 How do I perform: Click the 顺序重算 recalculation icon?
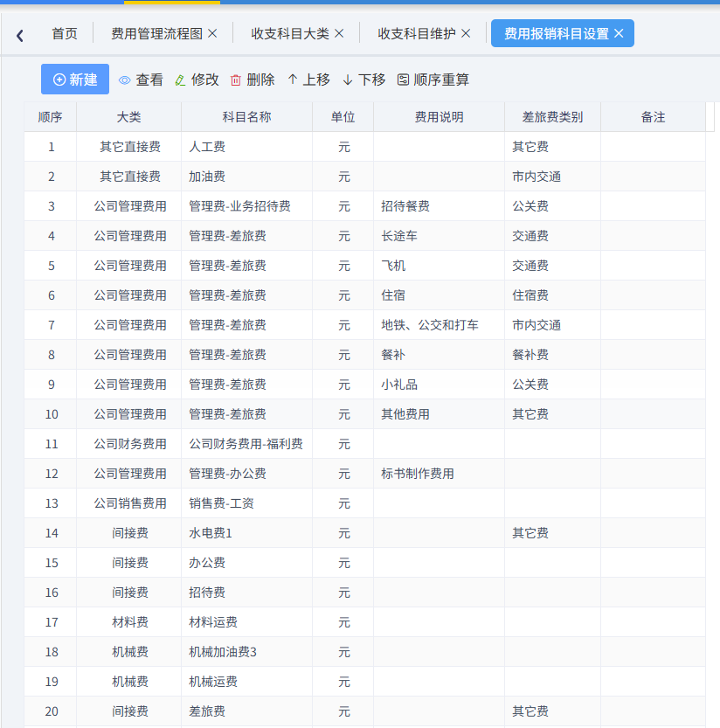(403, 79)
